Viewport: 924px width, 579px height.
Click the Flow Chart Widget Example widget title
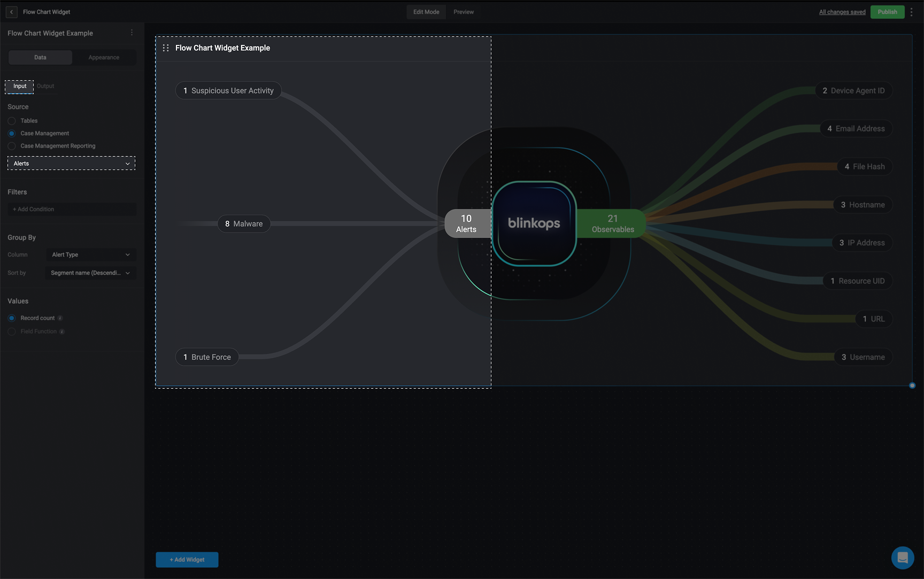pos(222,48)
